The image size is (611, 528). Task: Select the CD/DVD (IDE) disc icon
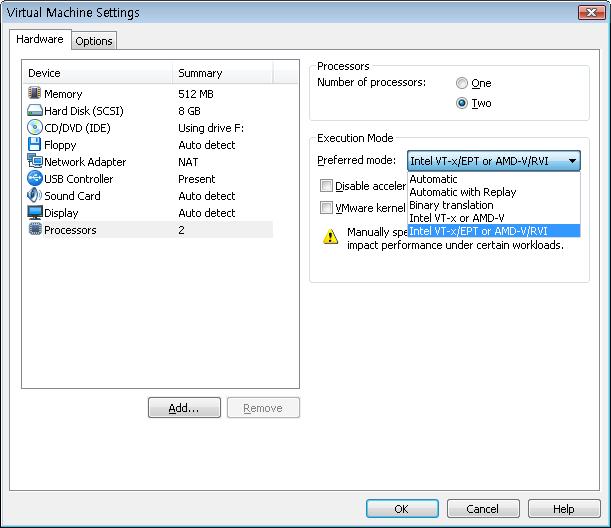(35, 127)
